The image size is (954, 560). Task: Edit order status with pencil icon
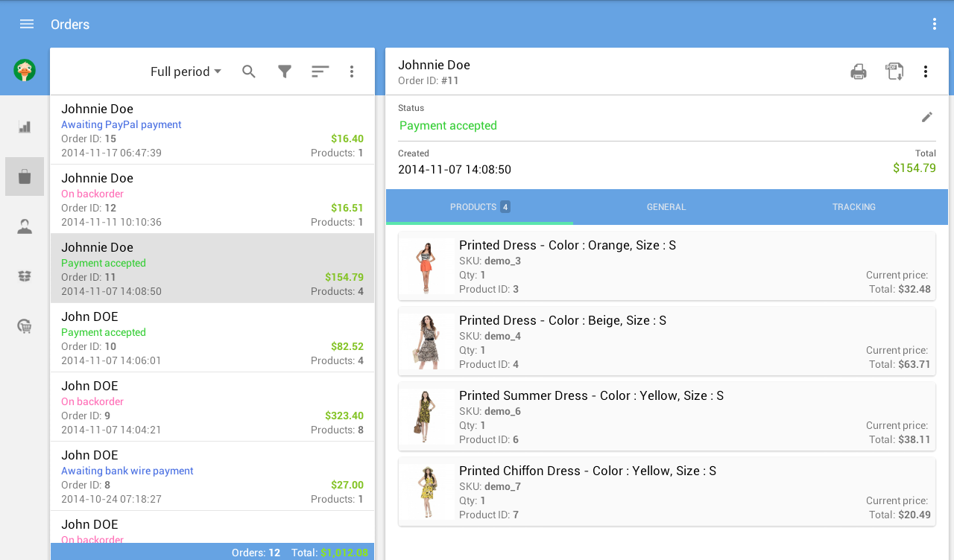[x=927, y=117]
